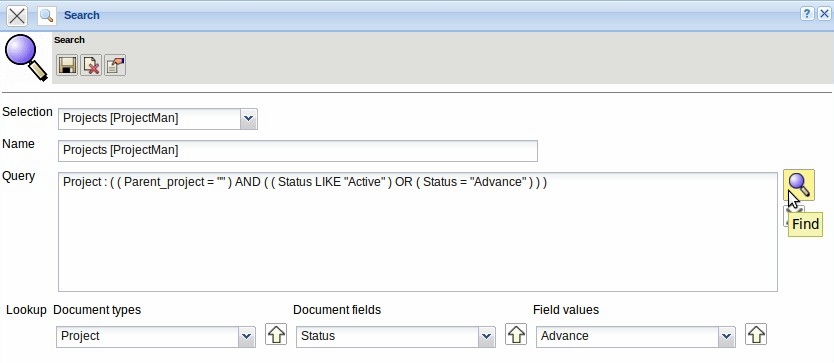
Task: Insert the Status field via its up arrow
Action: point(516,334)
